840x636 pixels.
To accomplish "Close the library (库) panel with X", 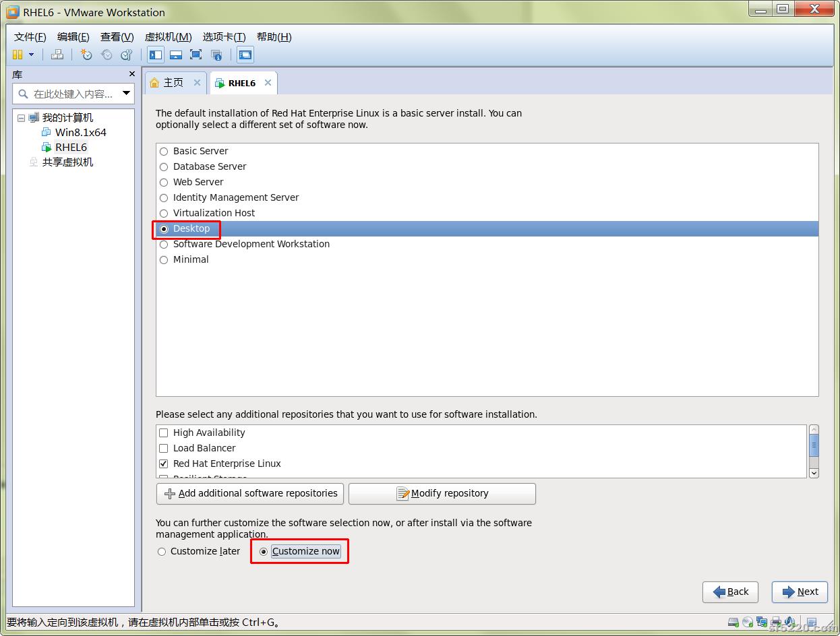I will (132, 74).
